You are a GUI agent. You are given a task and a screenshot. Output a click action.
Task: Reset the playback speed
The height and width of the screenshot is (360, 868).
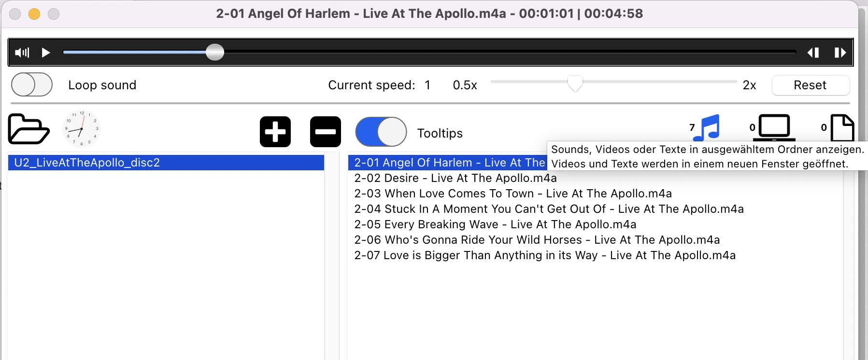pos(810,85)
